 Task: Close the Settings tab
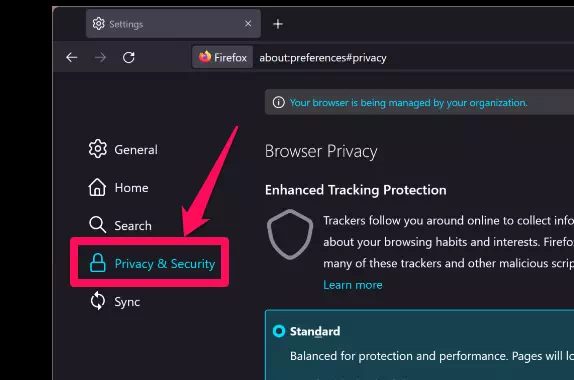click(x=248, y=23)
